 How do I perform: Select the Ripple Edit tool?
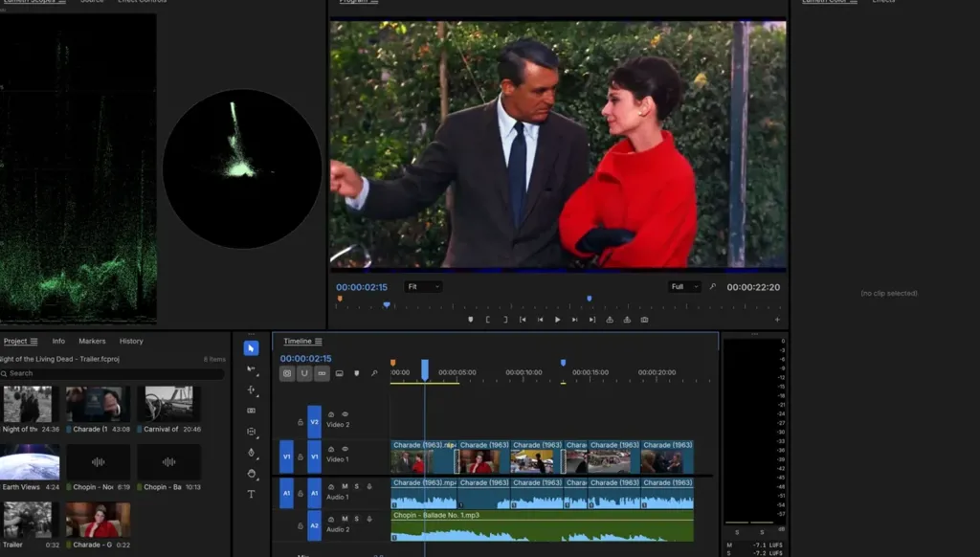(252, 390)
